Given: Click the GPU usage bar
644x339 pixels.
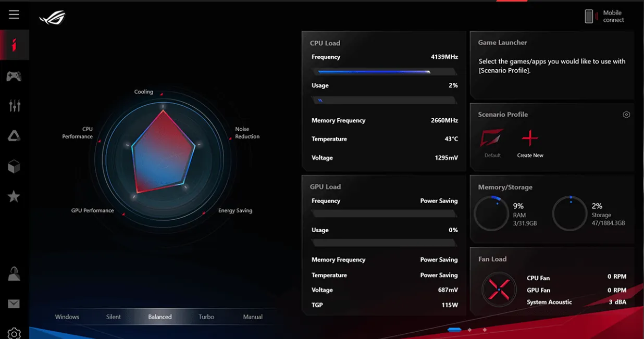Looking at the screenshot, I should (385, 243).
